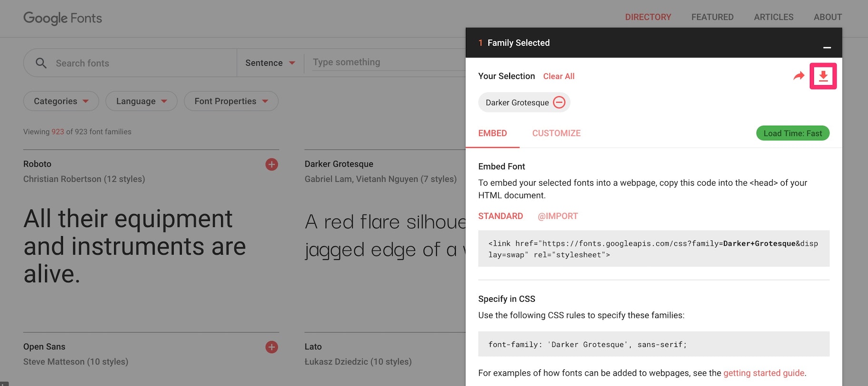Click the Type something preview field

388,62
